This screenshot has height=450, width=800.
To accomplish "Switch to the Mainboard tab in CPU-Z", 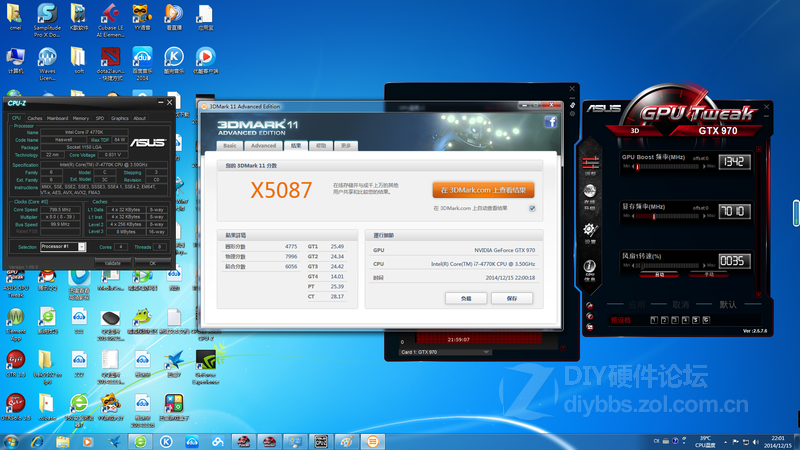I will tap(57, 118).
